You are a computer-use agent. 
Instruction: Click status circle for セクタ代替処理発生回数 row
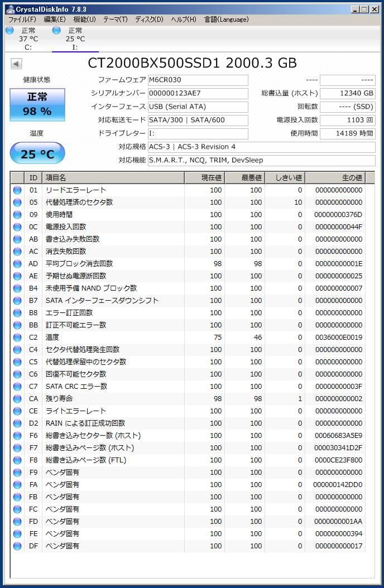(x=17, y=350)
